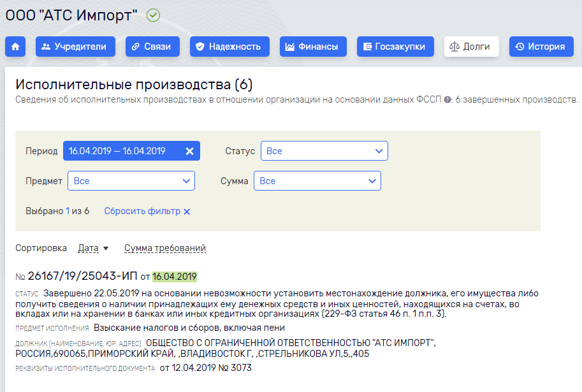Clear the period date range with X
The image size is (582, 392).
[x=189, y=151]
